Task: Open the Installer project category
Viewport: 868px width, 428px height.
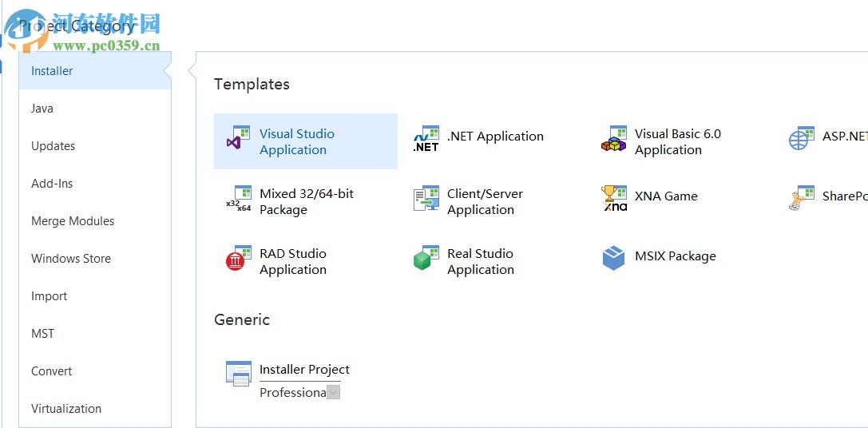Action: [x=95, y=71]
